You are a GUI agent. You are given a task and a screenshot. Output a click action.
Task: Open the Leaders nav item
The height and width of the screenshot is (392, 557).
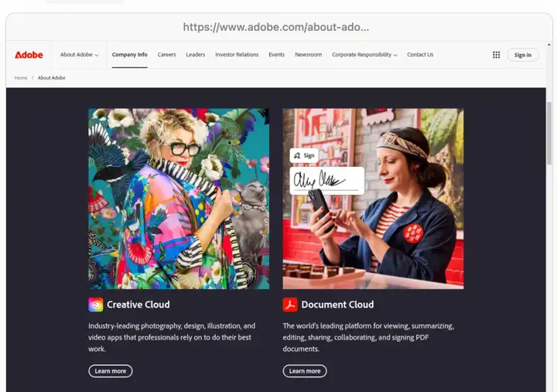(196, 55)
